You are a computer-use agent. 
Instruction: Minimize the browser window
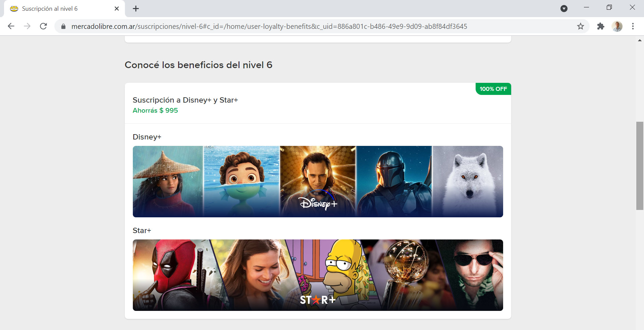[586, 7]
